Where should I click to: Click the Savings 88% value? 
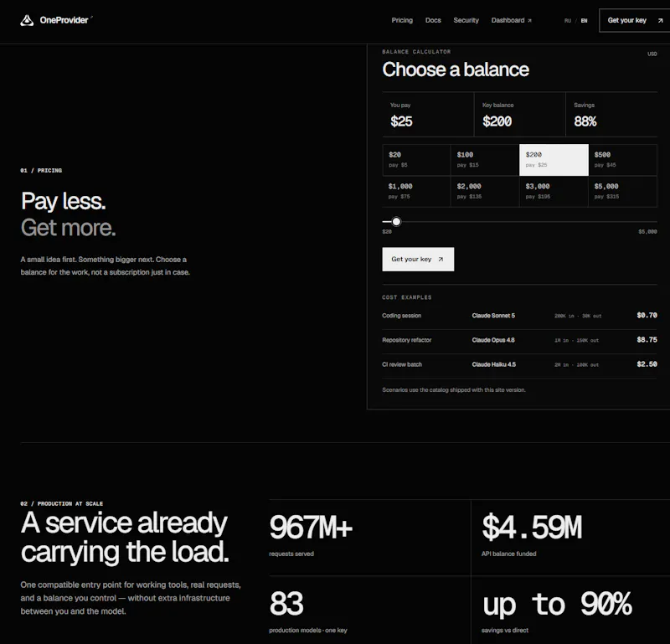(585, 121)
